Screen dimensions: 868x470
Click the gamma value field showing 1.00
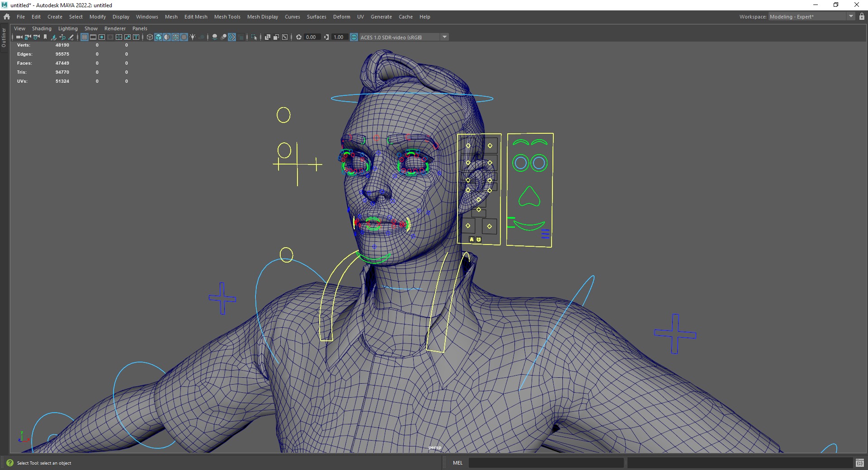339,37
